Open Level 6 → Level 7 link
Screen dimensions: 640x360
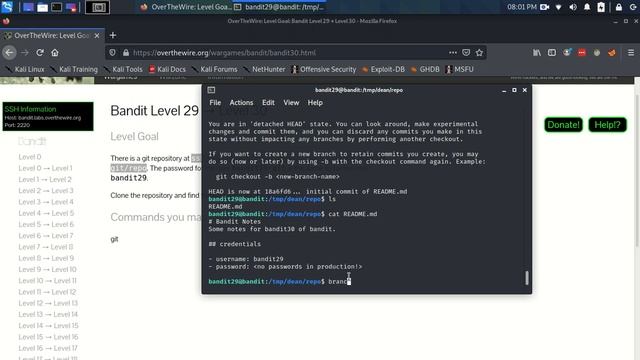tap(46, 236)
